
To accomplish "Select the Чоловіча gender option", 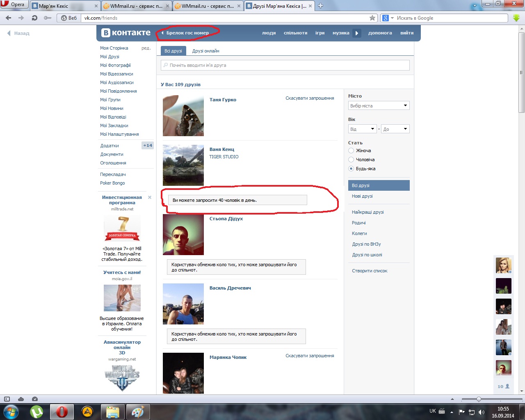I will tap(351, 160).
